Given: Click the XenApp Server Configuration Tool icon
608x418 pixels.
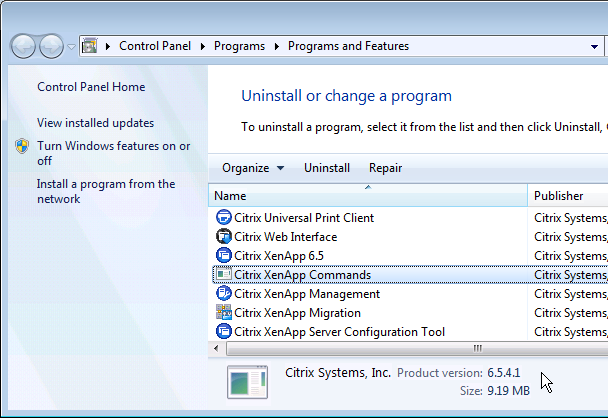Looking at the screenshot, I should 224,332.
